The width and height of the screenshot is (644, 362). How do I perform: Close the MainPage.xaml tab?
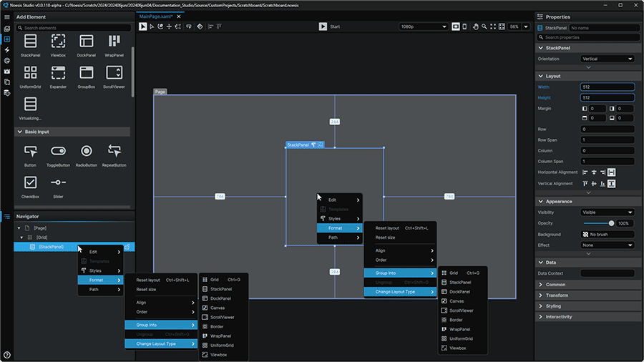point(179,16)
